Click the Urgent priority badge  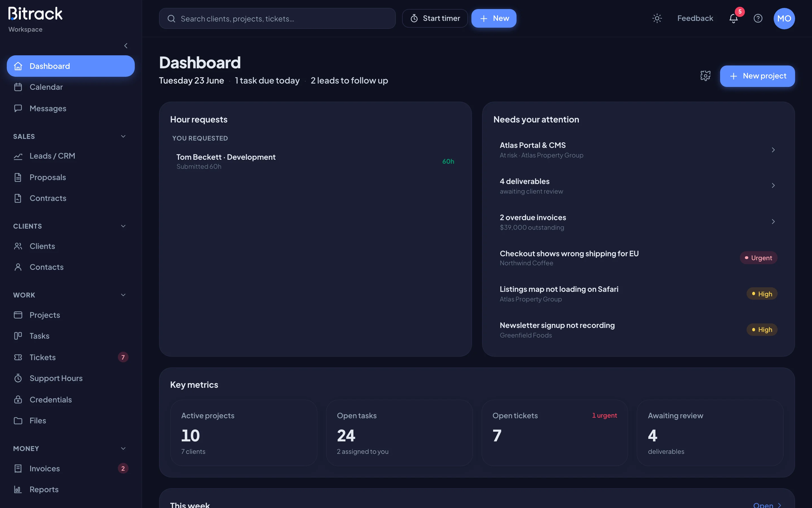click(758, 258)
